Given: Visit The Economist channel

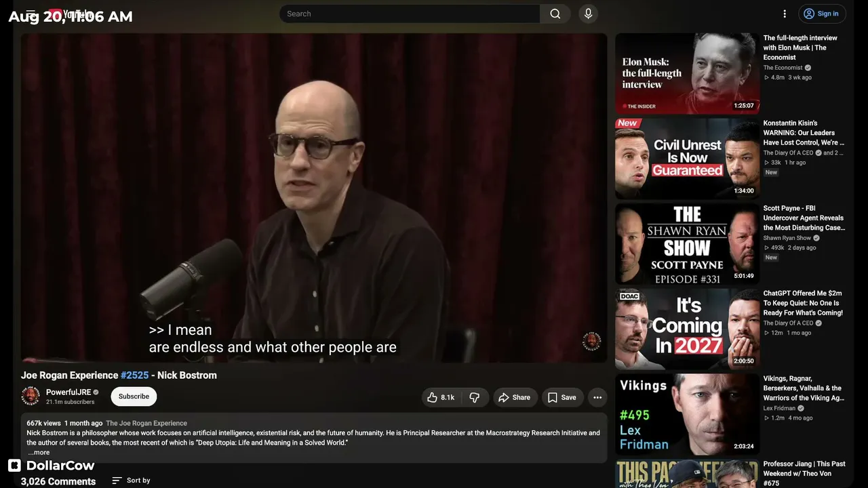Looking at the screenshot, I should (x=783, y=68).
